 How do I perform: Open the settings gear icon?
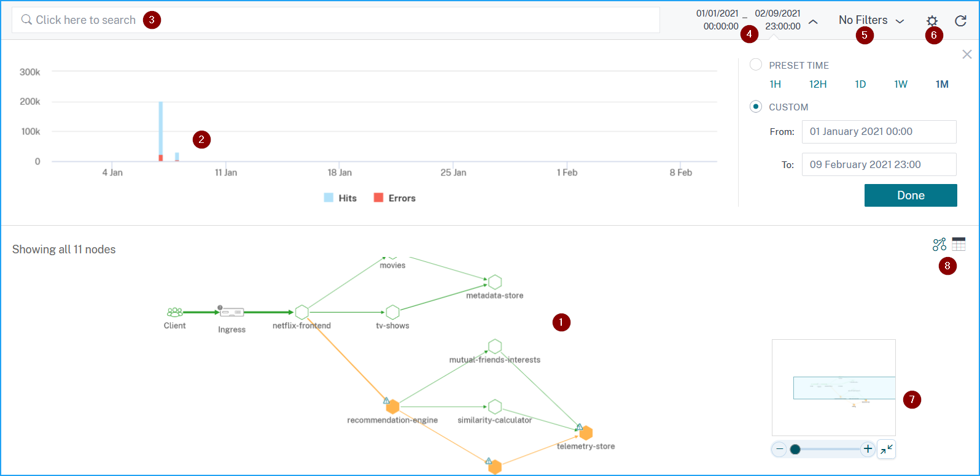[932, 21]
